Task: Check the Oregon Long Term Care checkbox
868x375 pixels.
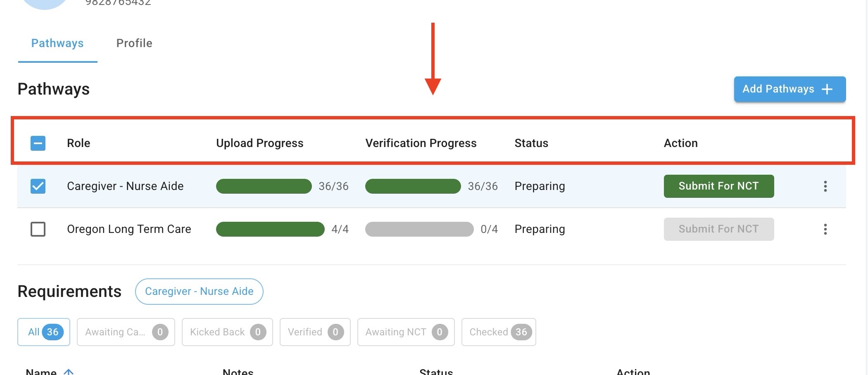Action: [x=38, y=229]
